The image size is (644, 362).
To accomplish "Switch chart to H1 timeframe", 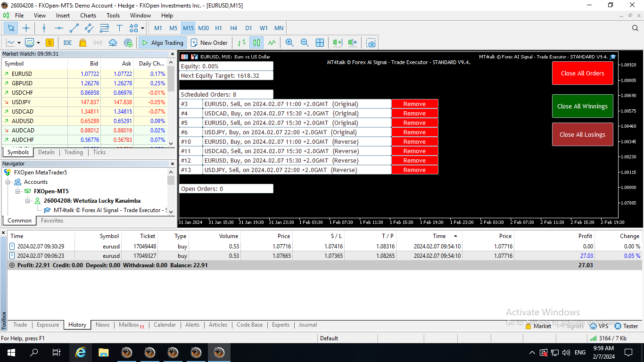I will (218, 28).
